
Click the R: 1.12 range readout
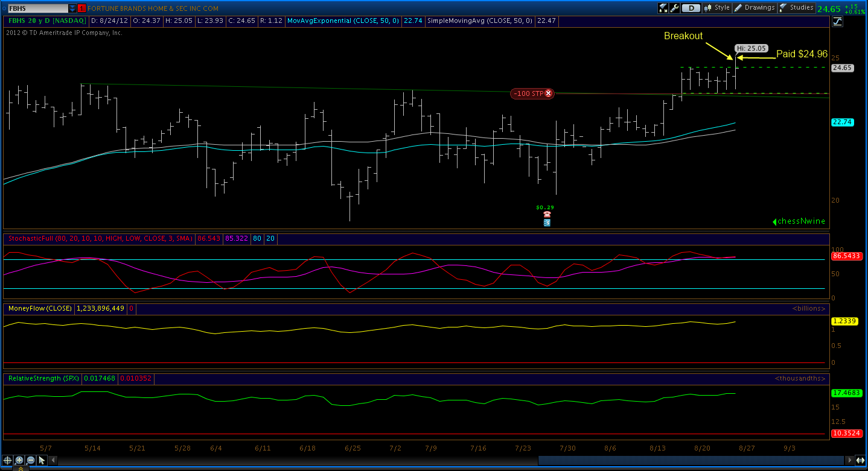pos(271,21)
